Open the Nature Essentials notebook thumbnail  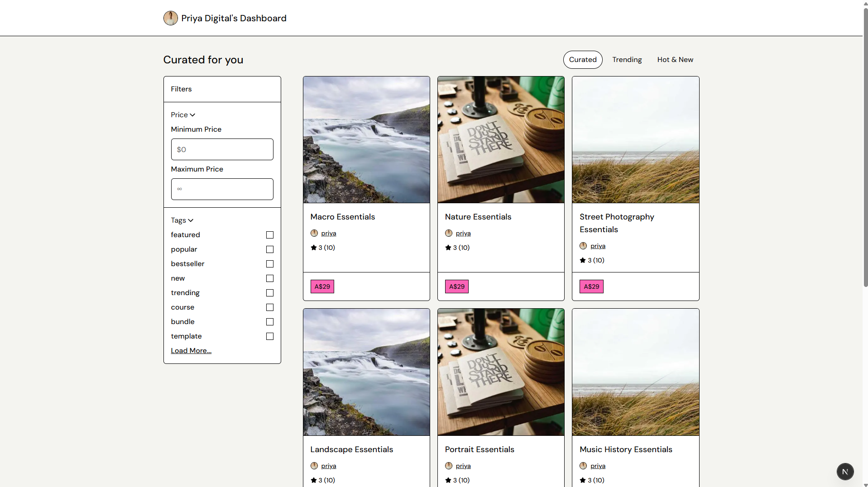click(501, 140)
